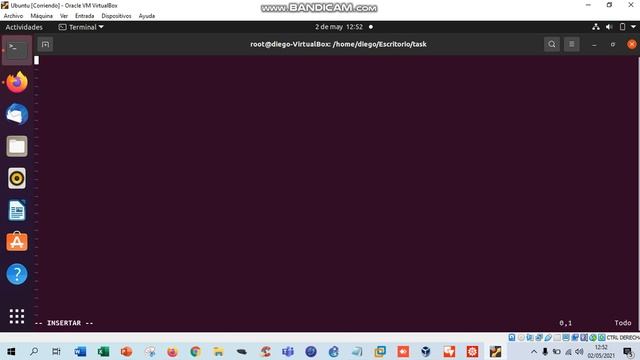Click the Todo status text
640x360 pixels.
point(623,323)
